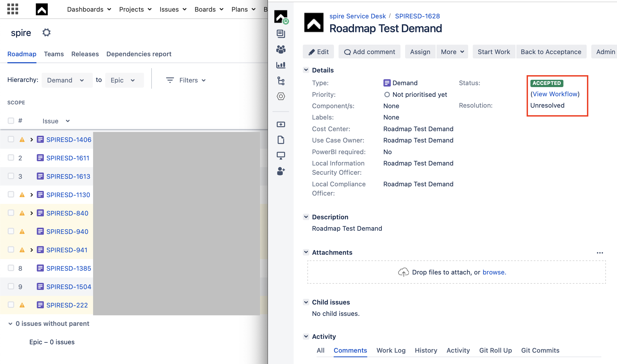Screen dimensions: 617x364
Task: Click the Filters lines icon
Action: point(170,80)
